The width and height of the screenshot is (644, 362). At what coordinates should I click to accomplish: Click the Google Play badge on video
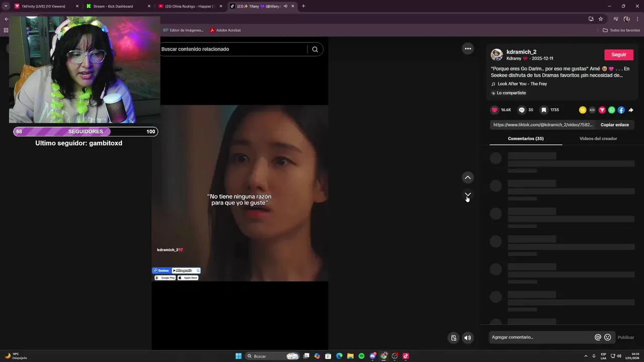pos(165,278)
